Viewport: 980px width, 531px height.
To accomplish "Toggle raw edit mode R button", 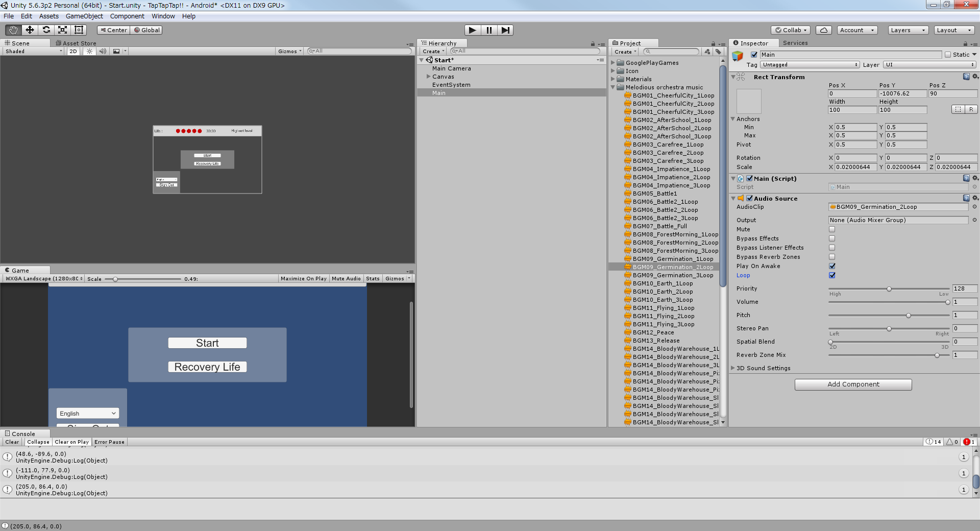I will coord(971,109).
